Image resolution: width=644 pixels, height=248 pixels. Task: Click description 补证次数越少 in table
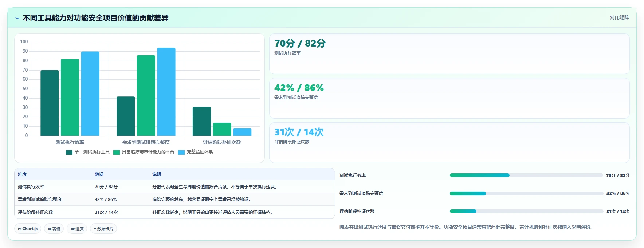click(213, 212)
